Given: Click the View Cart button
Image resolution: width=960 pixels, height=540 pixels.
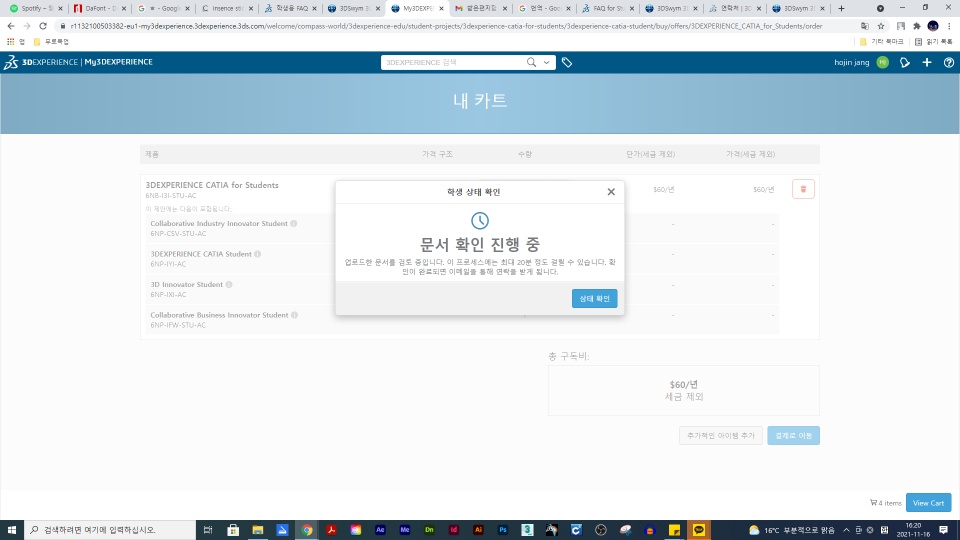Looking at the screenshot, I should pos(928,503).
